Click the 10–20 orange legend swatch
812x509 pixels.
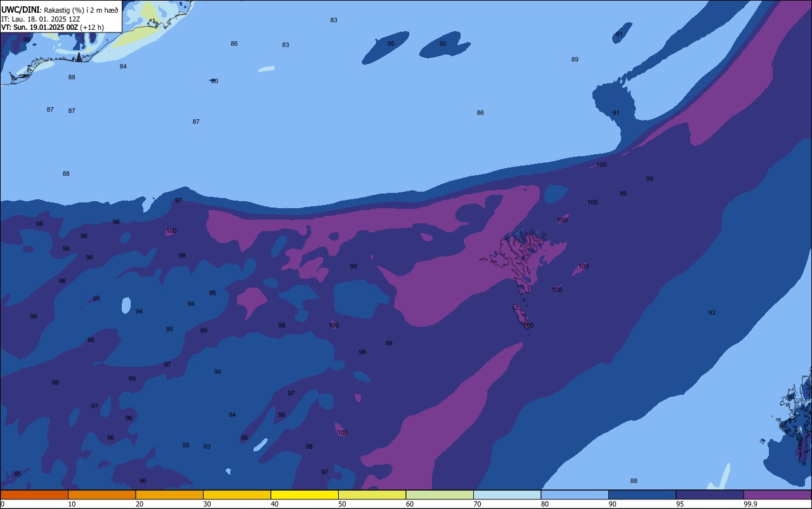point(101,494)
